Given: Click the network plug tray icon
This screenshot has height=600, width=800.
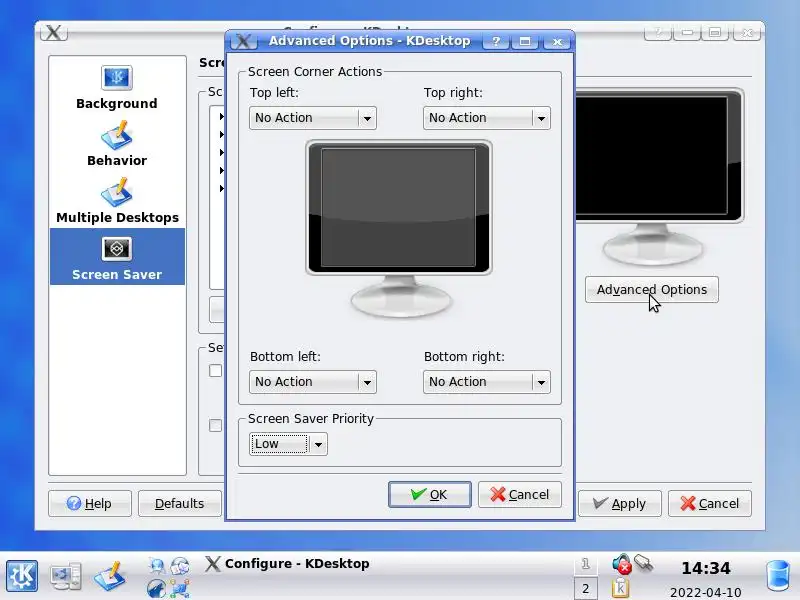Looking at the screenshot, I should [644, 563].
